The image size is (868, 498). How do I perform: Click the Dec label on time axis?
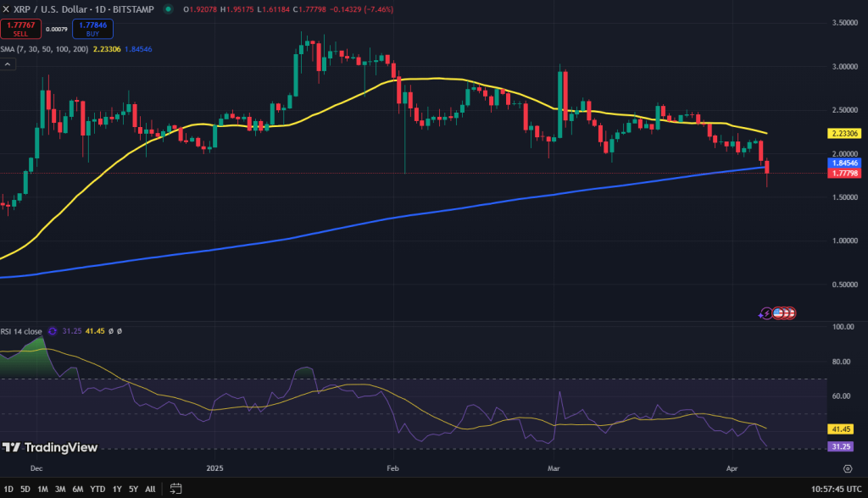pos(36,468)
